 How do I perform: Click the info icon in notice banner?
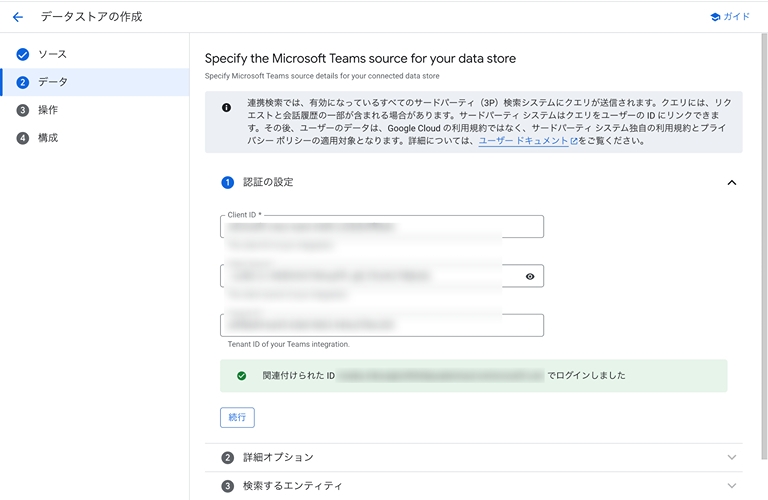(x=226, y=108)
